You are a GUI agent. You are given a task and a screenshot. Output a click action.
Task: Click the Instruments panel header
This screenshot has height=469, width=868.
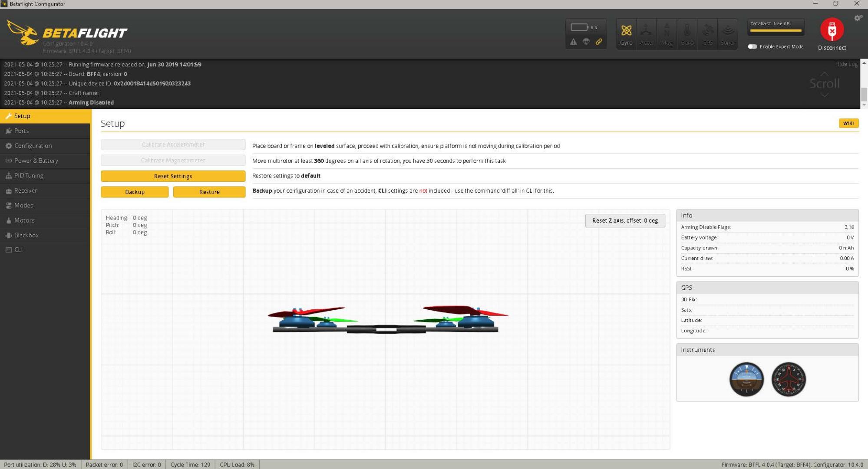767,350
